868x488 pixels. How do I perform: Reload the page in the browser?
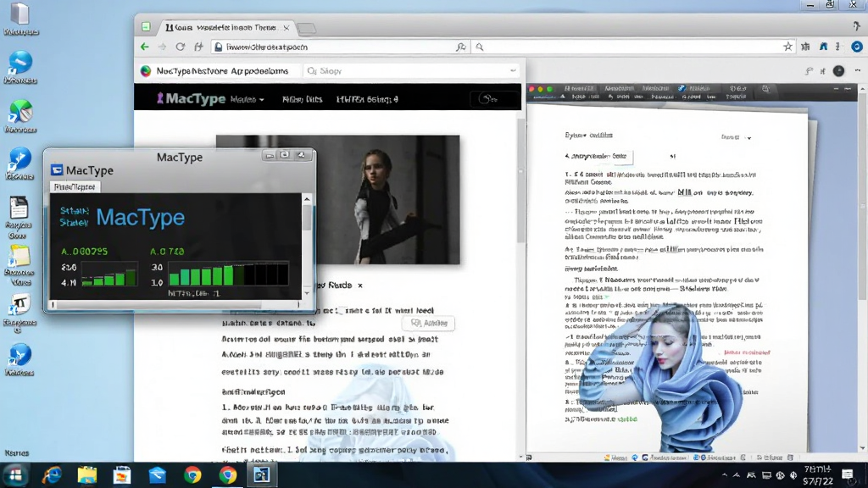(x=180, y=47)
